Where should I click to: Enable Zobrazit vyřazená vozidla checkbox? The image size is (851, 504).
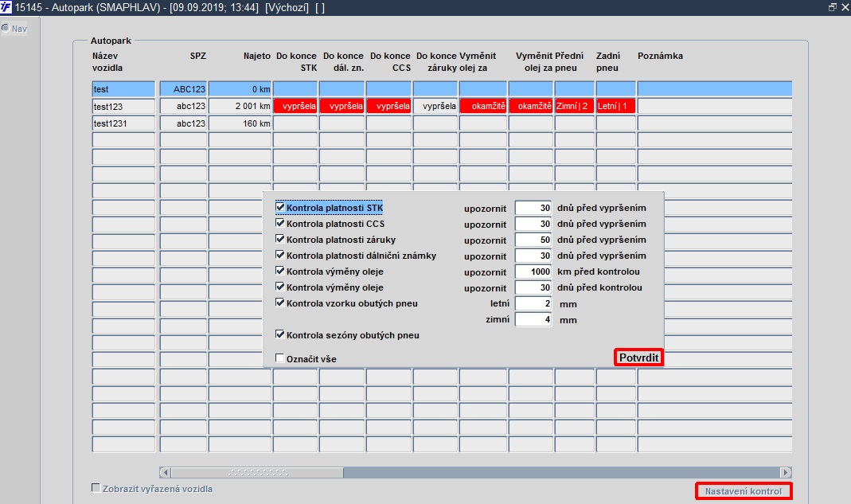click(96, 488)
